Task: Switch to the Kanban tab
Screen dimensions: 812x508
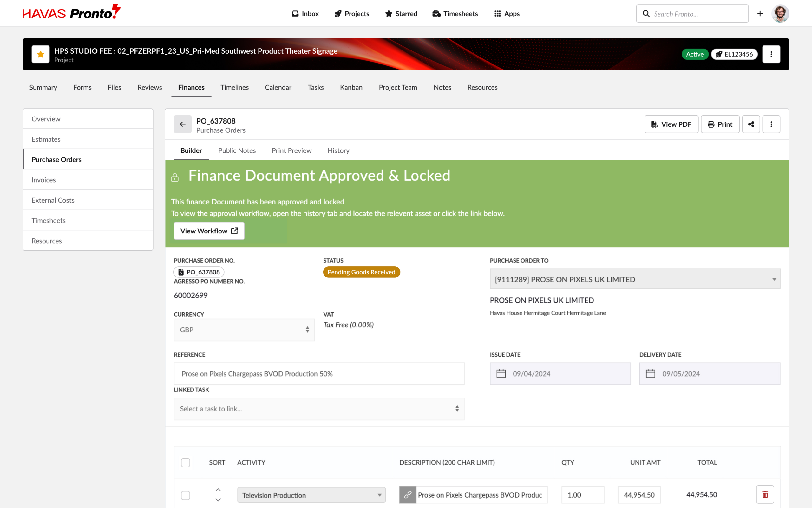Action: tap(351, 87)
